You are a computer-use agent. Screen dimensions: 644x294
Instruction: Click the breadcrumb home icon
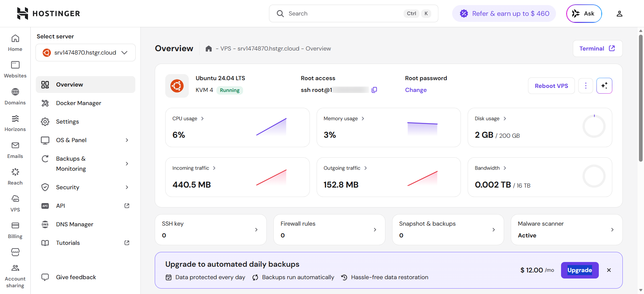coord(209,48)
